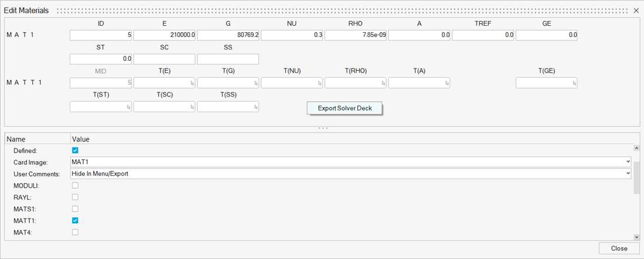Click the picker icon in the T(NU) field
Image resolution: width=644 pixels, height=259 pixels.
coord(319,84)
